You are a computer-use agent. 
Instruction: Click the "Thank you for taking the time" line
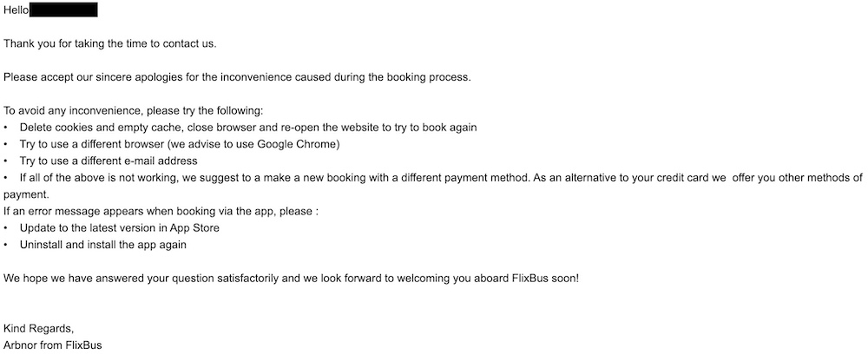(110, 43)
